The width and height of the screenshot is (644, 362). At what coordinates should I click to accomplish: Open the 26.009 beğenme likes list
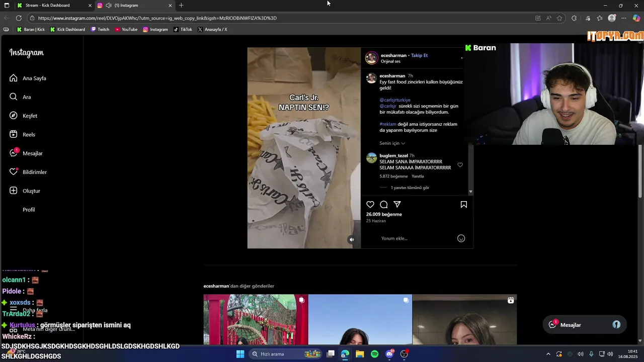(x=384, y=214)
